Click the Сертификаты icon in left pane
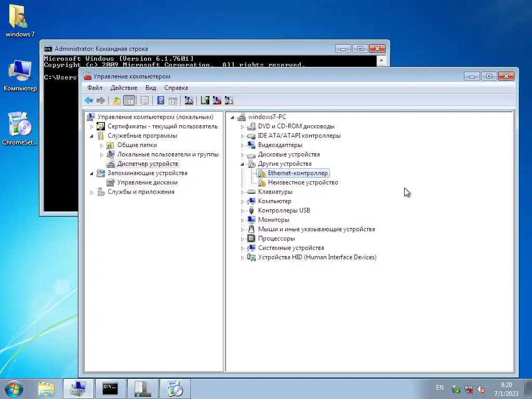532x399 pixels. [101, 126]
